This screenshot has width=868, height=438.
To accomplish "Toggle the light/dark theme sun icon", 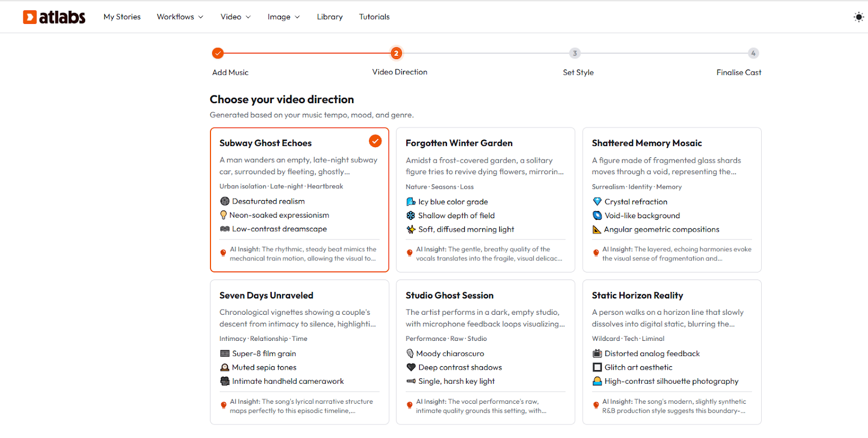I will tap(858, 17).
